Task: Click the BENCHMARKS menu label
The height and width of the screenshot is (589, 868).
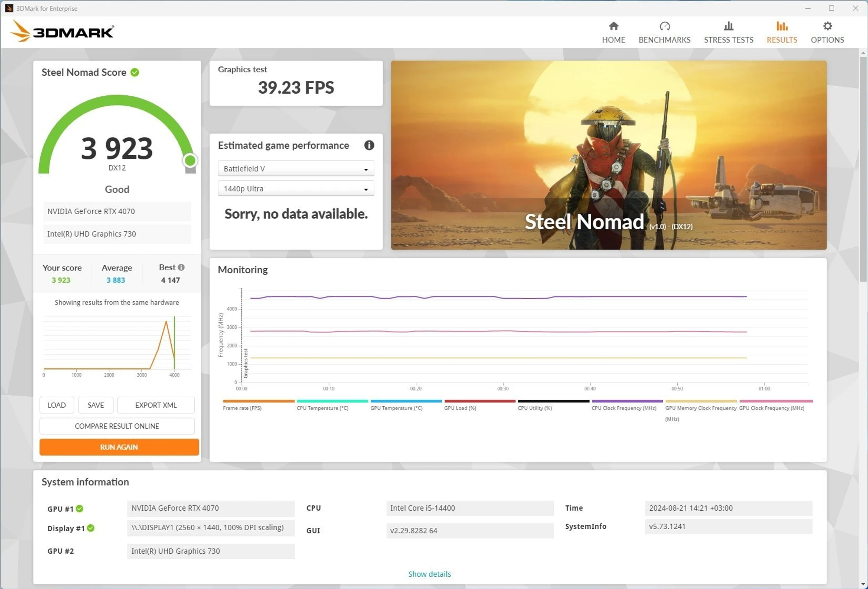Action: pos(665,40)
